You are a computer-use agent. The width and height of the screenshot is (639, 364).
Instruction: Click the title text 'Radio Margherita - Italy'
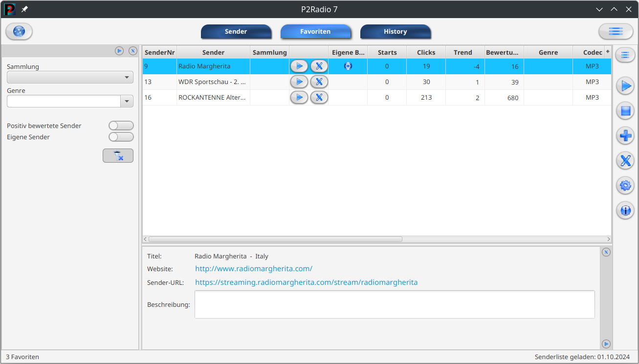click(x=231, y=257)
